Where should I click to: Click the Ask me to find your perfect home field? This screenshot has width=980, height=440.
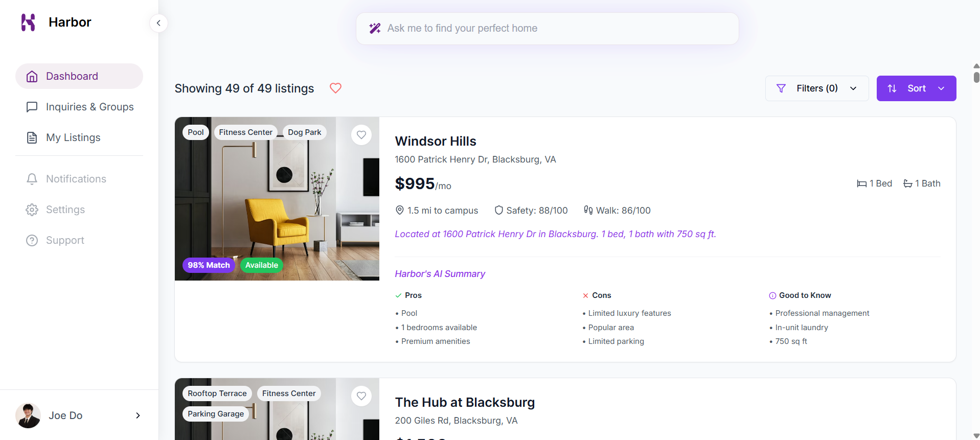pos(548,29)
